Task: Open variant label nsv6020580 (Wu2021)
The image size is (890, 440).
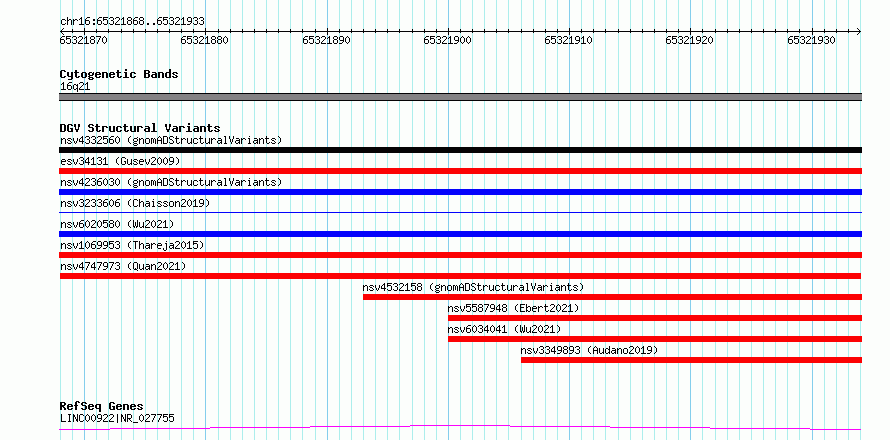Action: point(117,224)
